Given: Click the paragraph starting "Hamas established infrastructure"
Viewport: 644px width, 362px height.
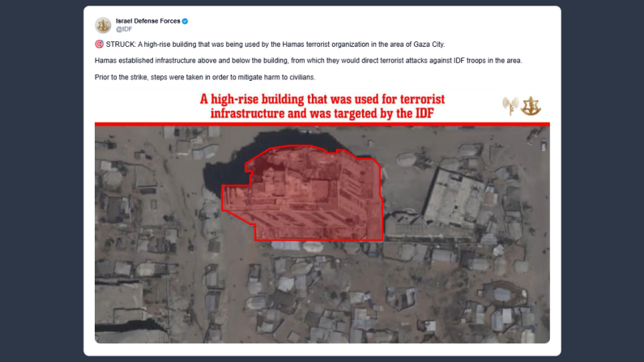Looking at the screenshot, I should coord(309,61).
